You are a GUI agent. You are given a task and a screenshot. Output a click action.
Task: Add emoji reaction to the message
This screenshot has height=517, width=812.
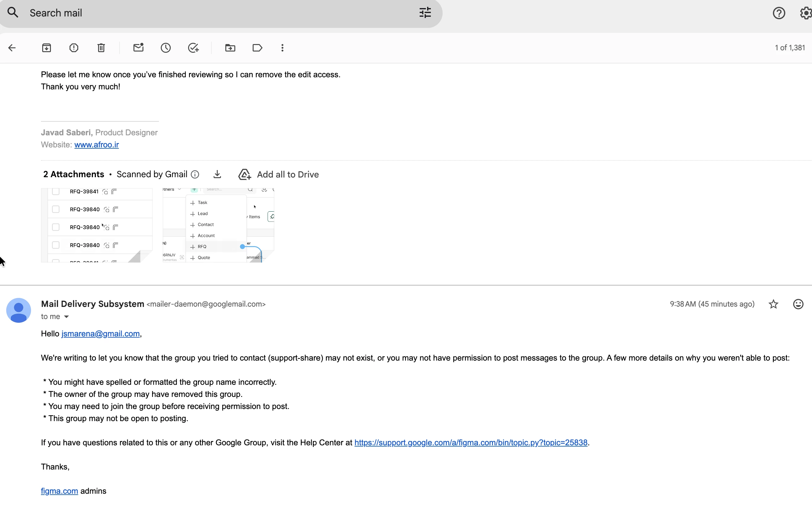(798, 304)
